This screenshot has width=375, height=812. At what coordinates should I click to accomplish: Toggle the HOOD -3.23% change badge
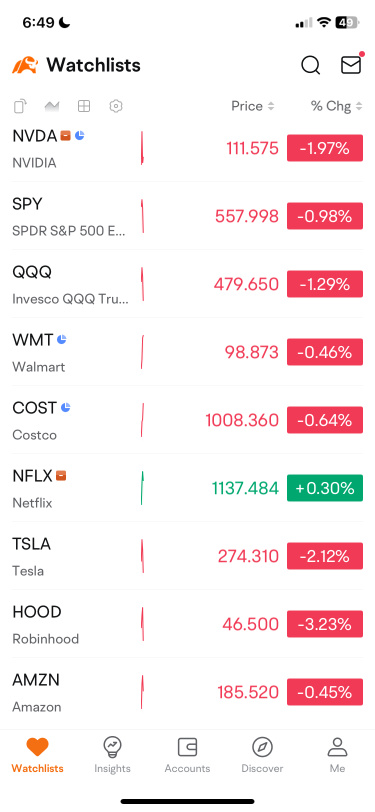coord(325,624)
